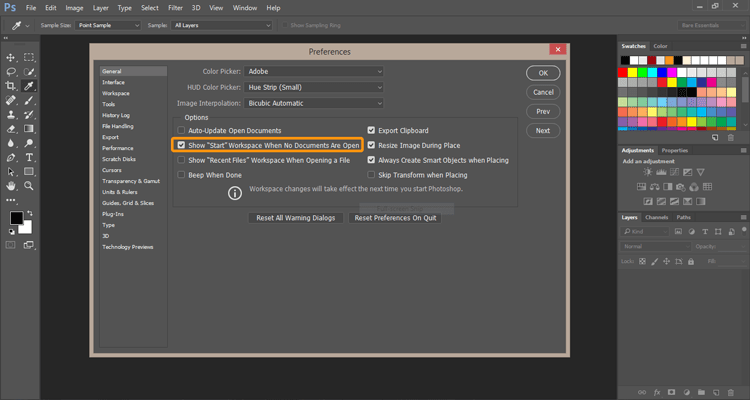The height and width of the screenshot is (400, 750).
Task: Select the Rectangular Marquee tool
Action: (29, 57)
